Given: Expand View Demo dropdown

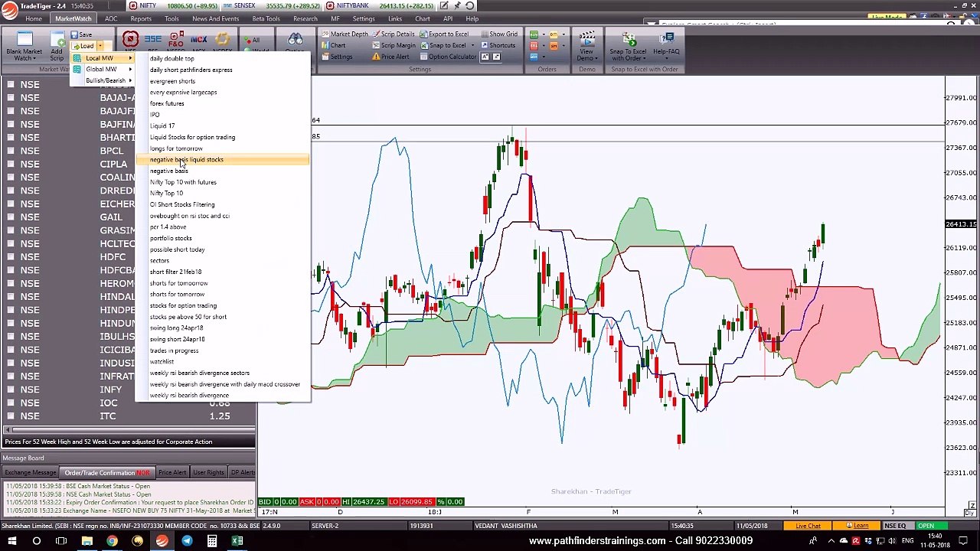Looking at the screenshot, I should (x=598, y=58).
